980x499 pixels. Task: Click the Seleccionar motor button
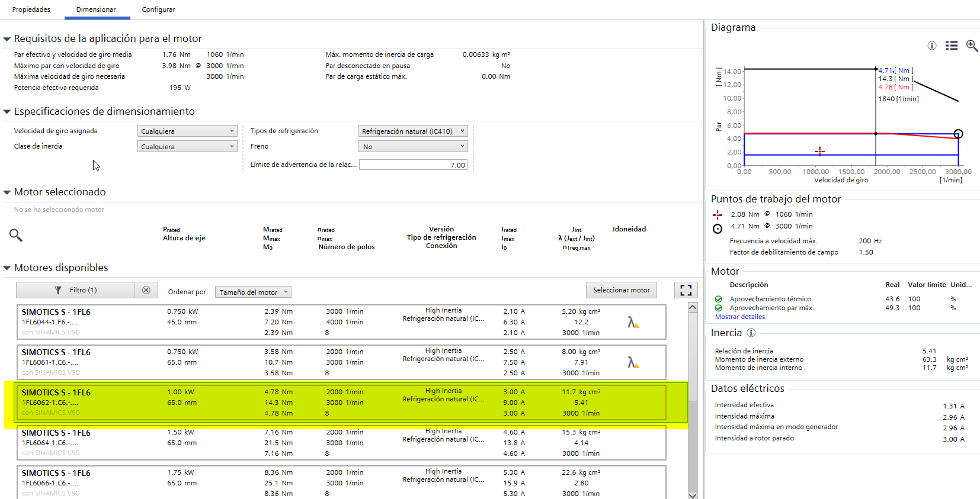pyautogui.click(x=621, y=290)
